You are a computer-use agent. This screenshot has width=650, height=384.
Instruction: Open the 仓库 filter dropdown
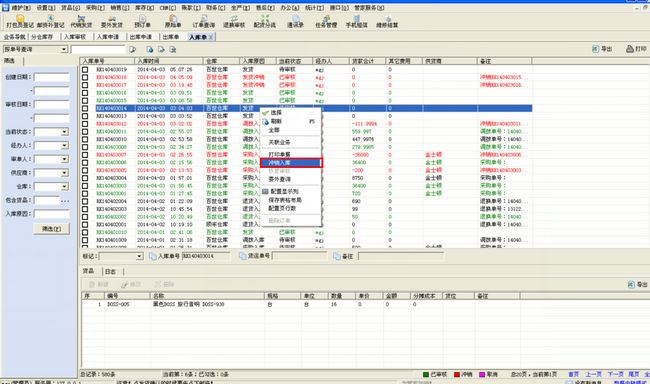pos(65,187)
